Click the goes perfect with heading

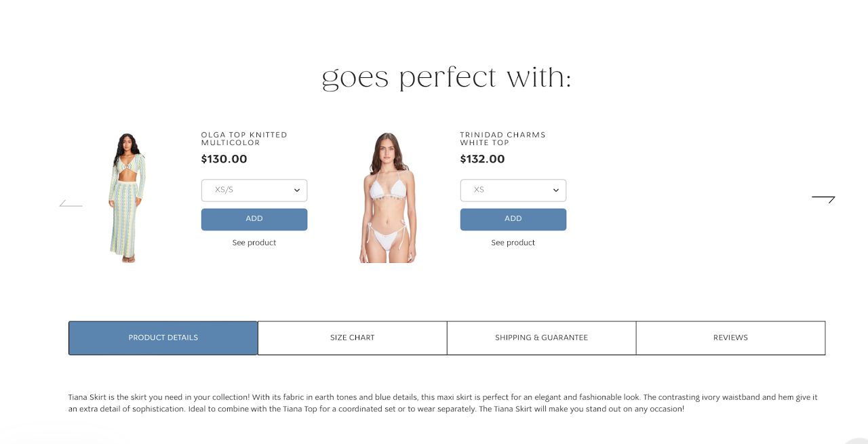[447, 78]
